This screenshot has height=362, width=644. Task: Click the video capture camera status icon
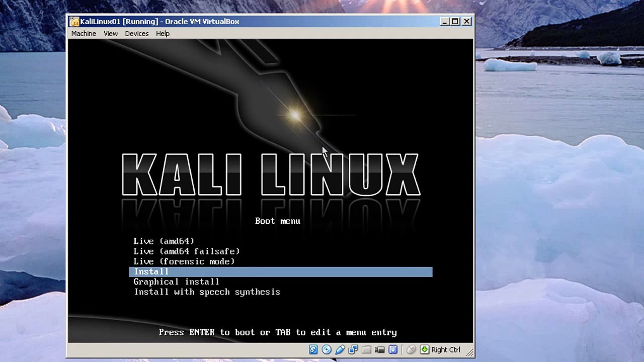tap(380, 349)
